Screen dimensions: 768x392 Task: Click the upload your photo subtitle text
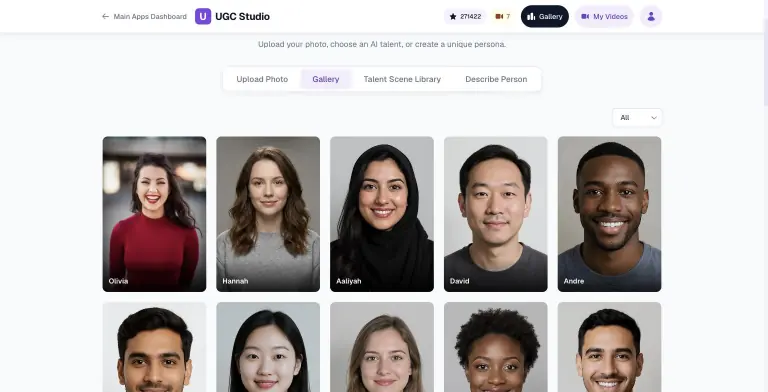382,44
